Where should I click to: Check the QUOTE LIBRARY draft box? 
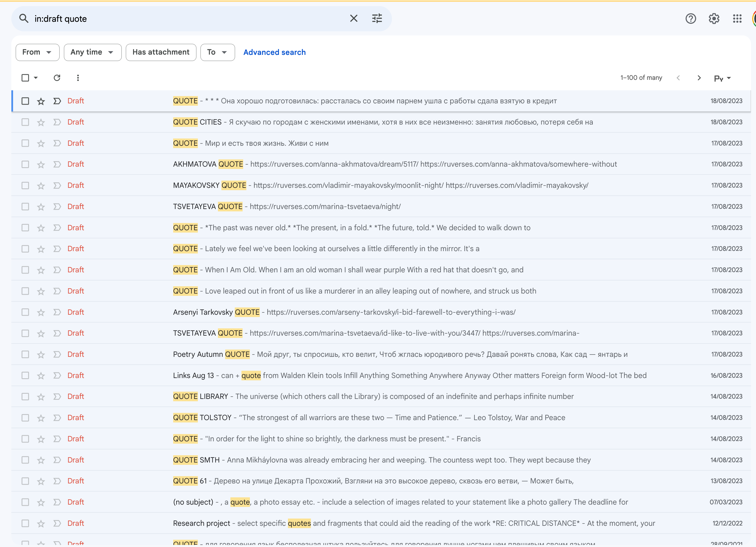point(25,396)
